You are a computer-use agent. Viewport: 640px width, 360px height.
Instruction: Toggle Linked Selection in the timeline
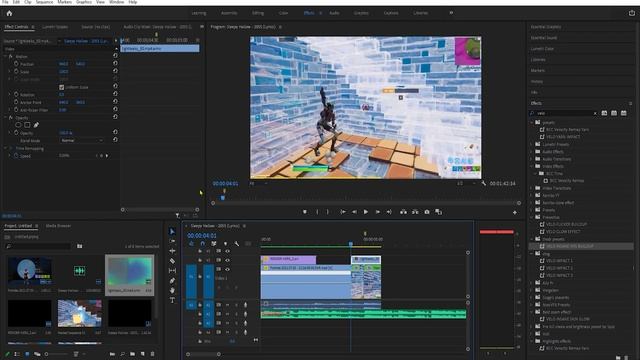pos(213,244)
